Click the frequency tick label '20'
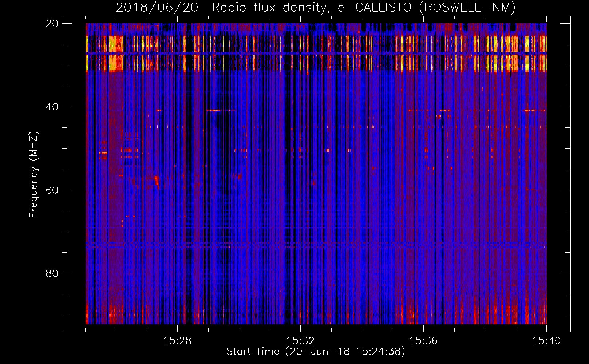The height and width of the screenshot is (364, 589). point(52,24)
